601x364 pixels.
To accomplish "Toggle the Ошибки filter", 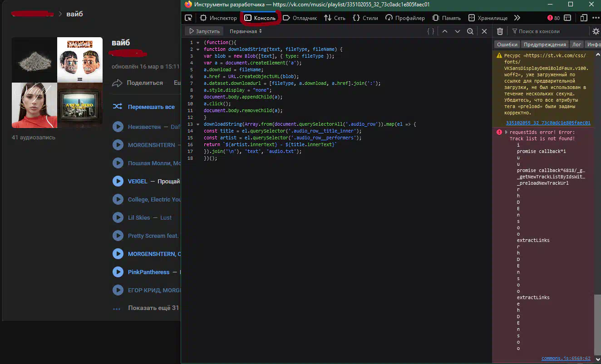I will pos(507,44).
